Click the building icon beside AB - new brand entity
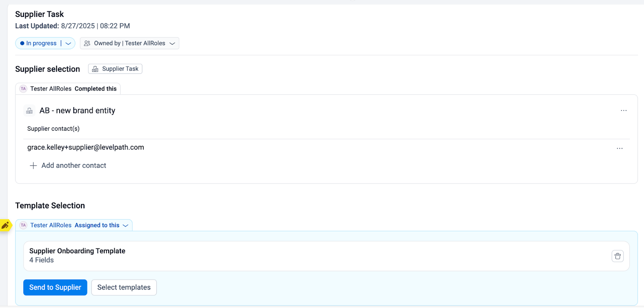This screenshot has width=644, height=308. (x=29, y=111)
